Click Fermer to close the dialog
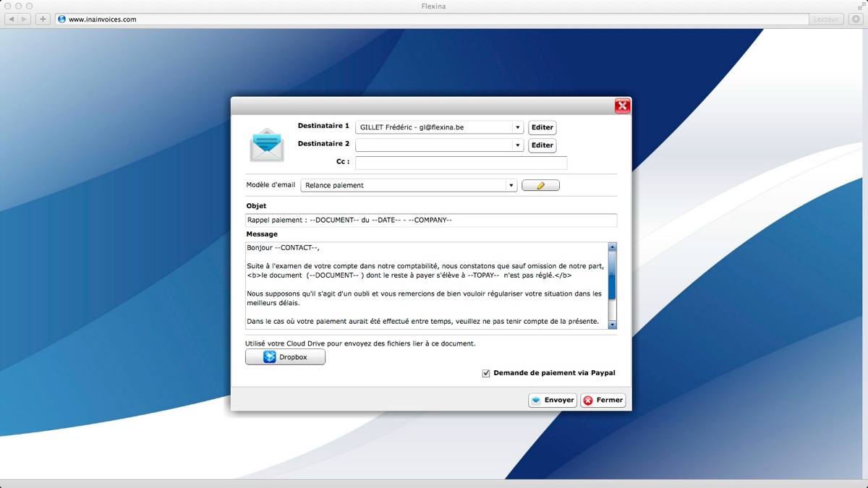Viewport: 868px width, 488px height. click(x=603, y=400)
